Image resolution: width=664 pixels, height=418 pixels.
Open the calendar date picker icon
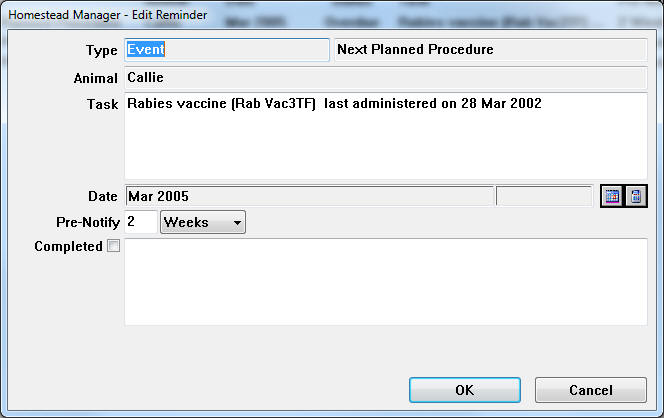[611, 196]
